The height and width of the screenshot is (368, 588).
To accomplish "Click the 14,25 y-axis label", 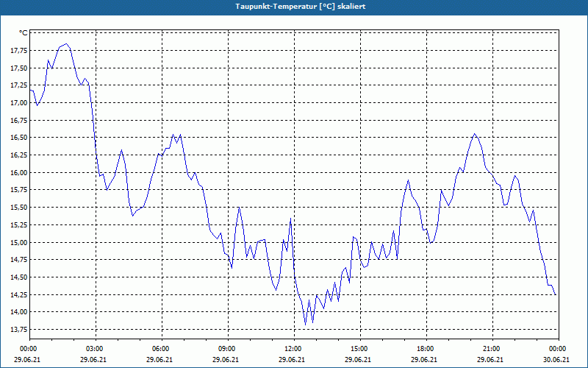I will pos(19,295).
